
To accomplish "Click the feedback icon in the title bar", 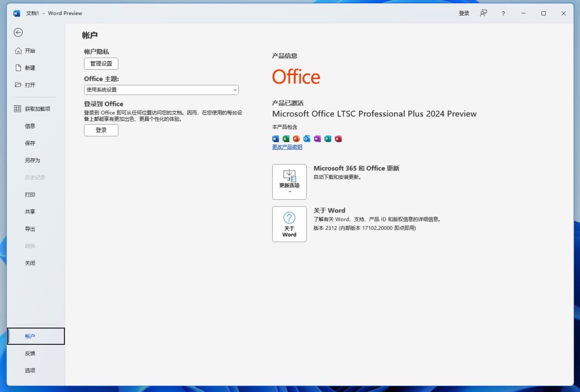I will pyautogui.click(x=483, y=13).
